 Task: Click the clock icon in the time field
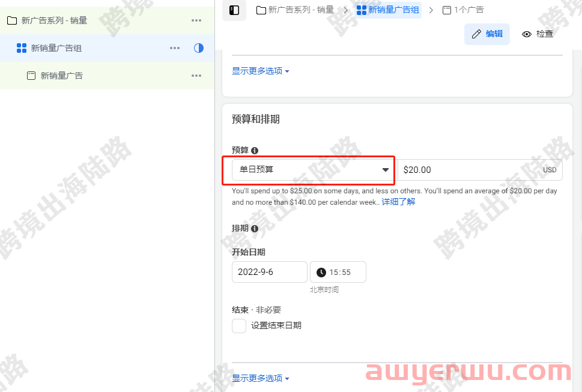(x=321, y=273)
